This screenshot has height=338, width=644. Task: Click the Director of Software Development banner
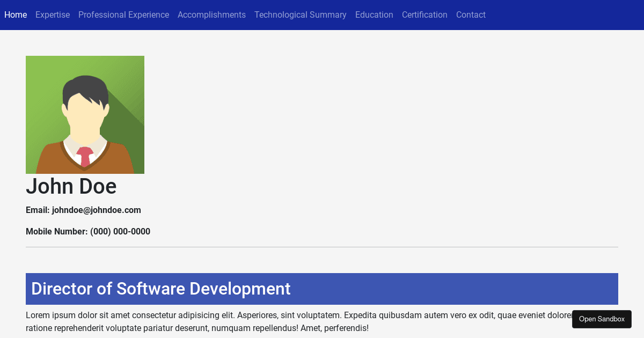pos(321,289)
